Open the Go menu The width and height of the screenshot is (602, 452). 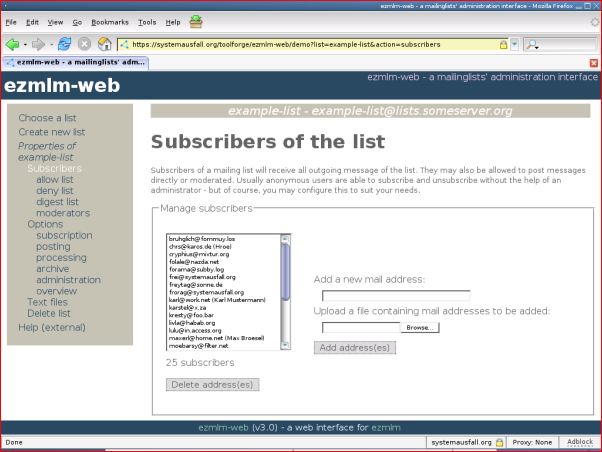tap(77, 22)
